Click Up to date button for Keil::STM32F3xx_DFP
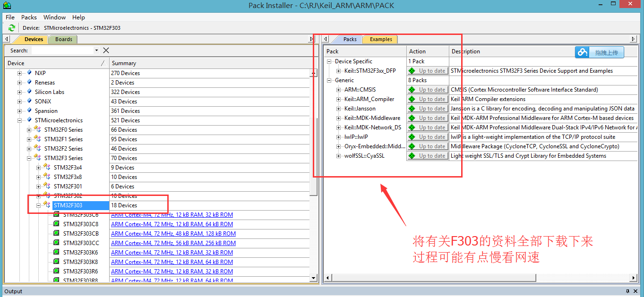The image size is (644, 297). (428, 71)
